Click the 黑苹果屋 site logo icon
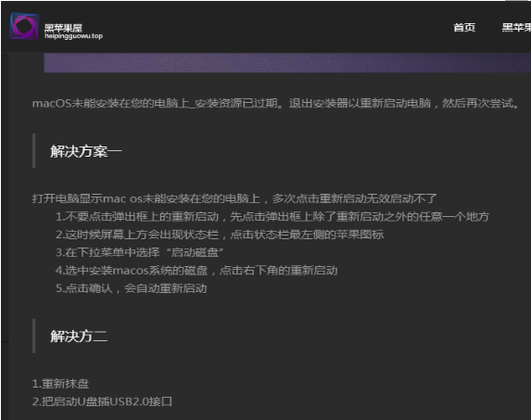 click(24, 26)
